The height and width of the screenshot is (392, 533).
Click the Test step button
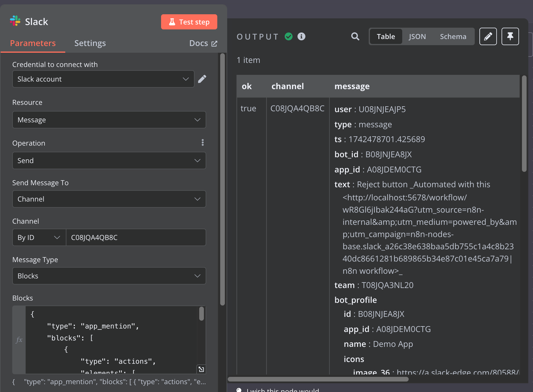189,22
